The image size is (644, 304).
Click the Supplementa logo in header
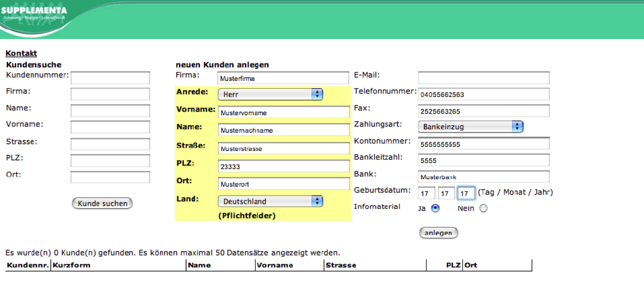tap(34, 13)
